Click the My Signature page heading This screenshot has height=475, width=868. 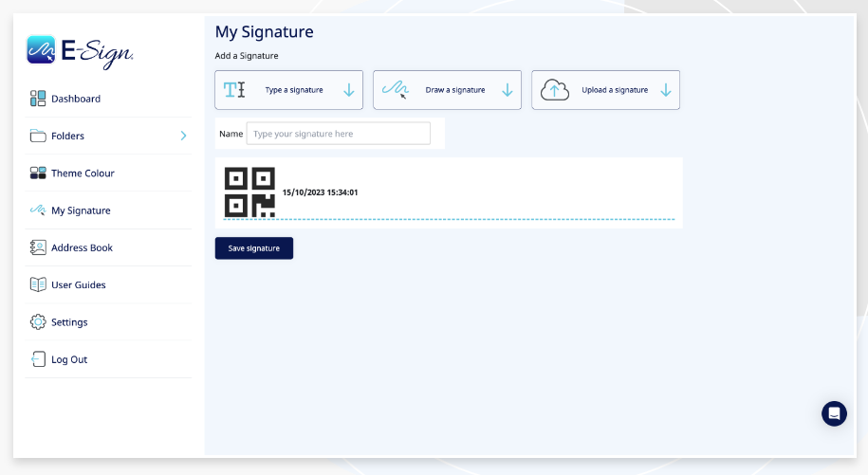pos(264,32)
